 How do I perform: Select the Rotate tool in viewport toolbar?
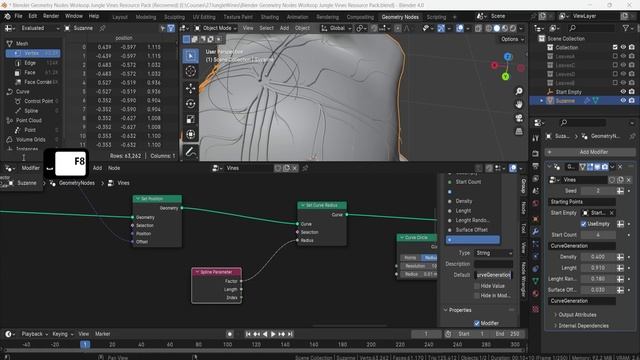coord(190,104)
